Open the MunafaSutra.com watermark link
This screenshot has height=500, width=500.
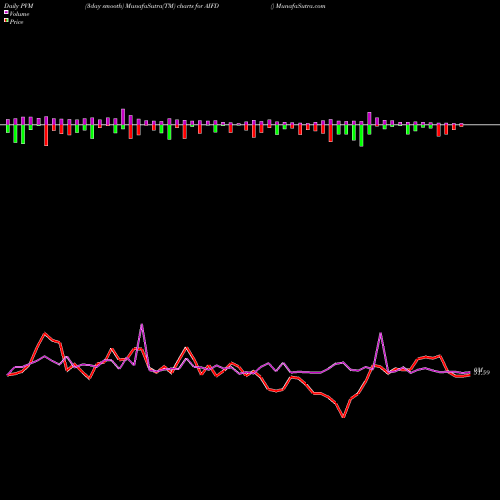pyautogui.click(x=300, y=6)
